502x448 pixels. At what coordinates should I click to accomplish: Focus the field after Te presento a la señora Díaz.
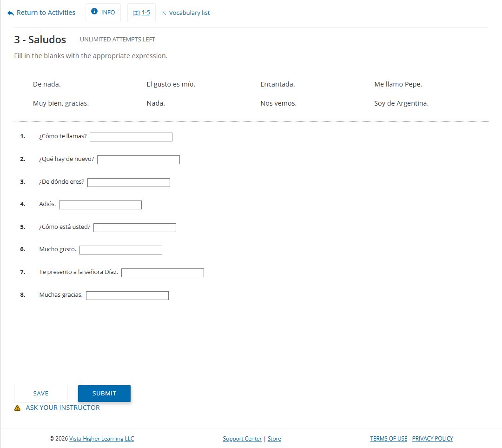[163, 273]
